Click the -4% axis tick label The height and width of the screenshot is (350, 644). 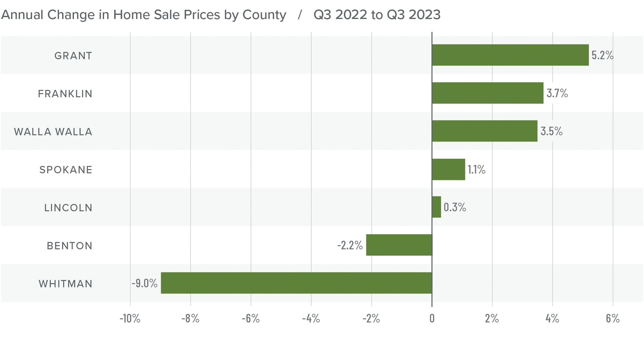[x=311, y=318]
